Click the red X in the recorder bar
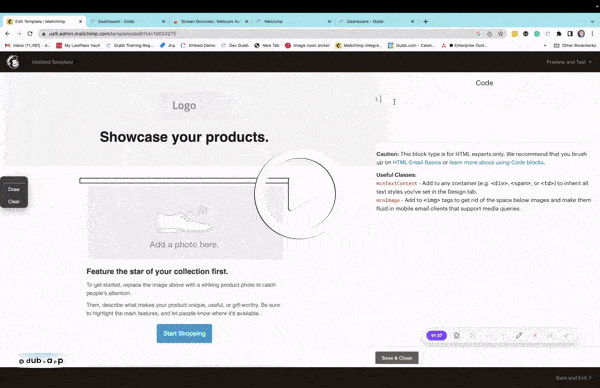Screen dimensions: 600x388 (535, 336)
